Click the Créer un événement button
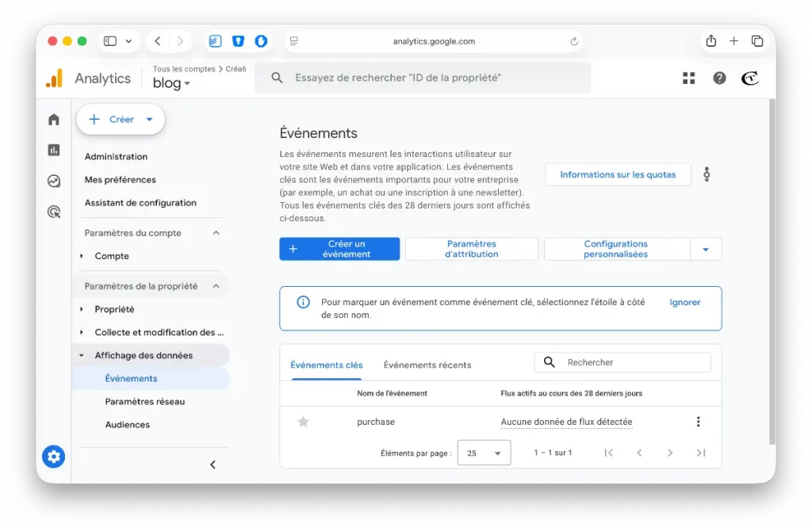Viewport: 812px width, 531px height. pyautogui.click(x=339, y=248)
